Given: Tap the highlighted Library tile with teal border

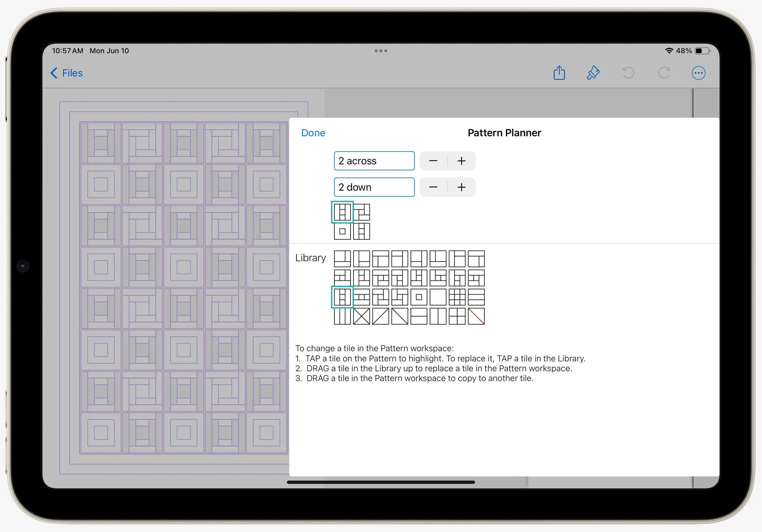Looking at the screenshot, I should point(342,297).
